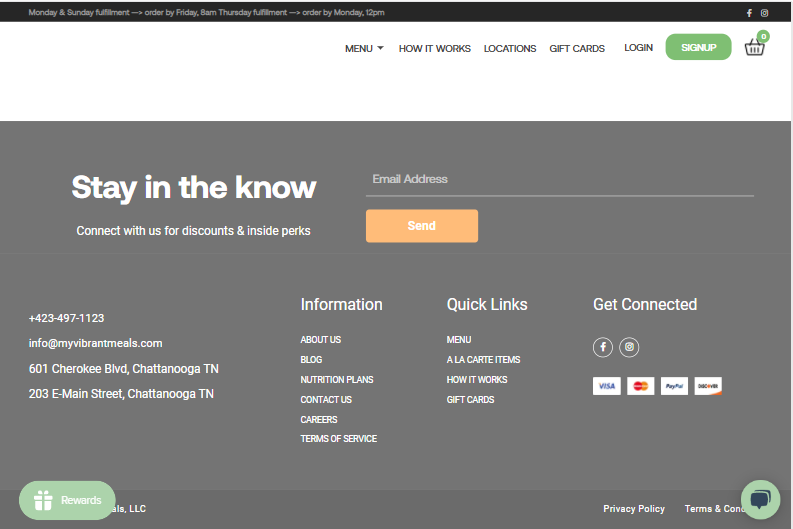Click LOGIN in the header

click(x=638, y=48)
